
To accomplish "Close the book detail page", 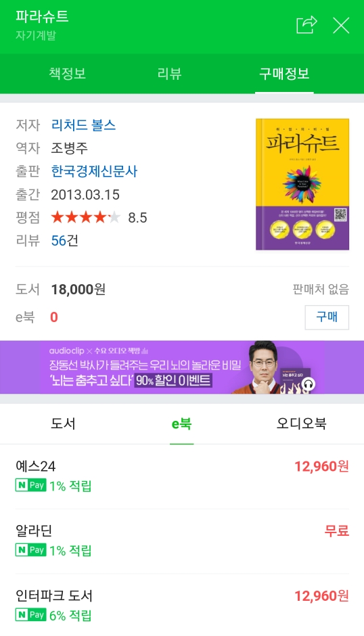I will click(x=341, y=26).
